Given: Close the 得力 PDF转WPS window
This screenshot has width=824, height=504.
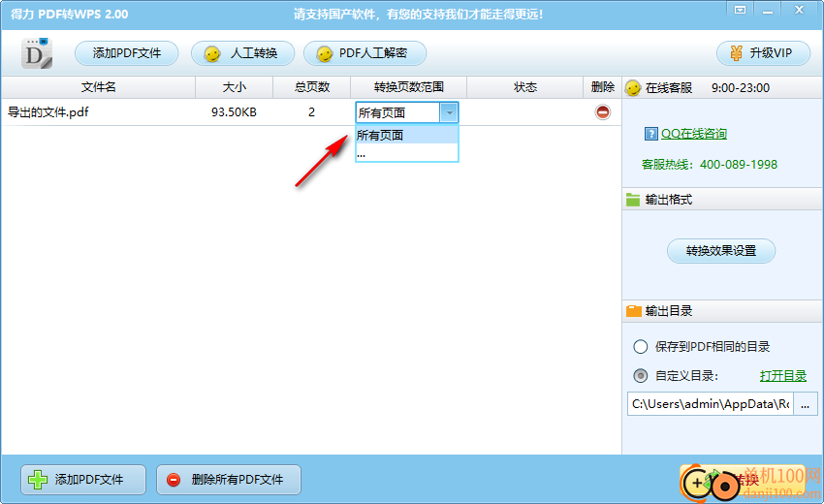Looking at the screenshot, I should [800, 10].
